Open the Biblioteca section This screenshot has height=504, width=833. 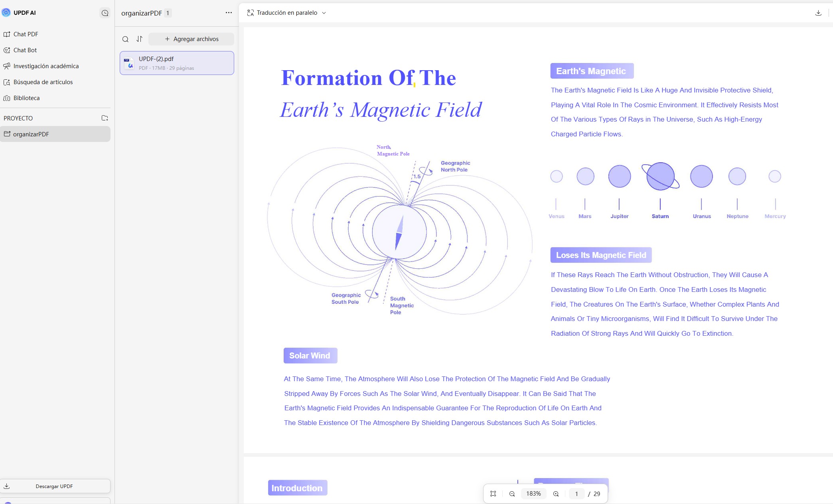(26, 98)
